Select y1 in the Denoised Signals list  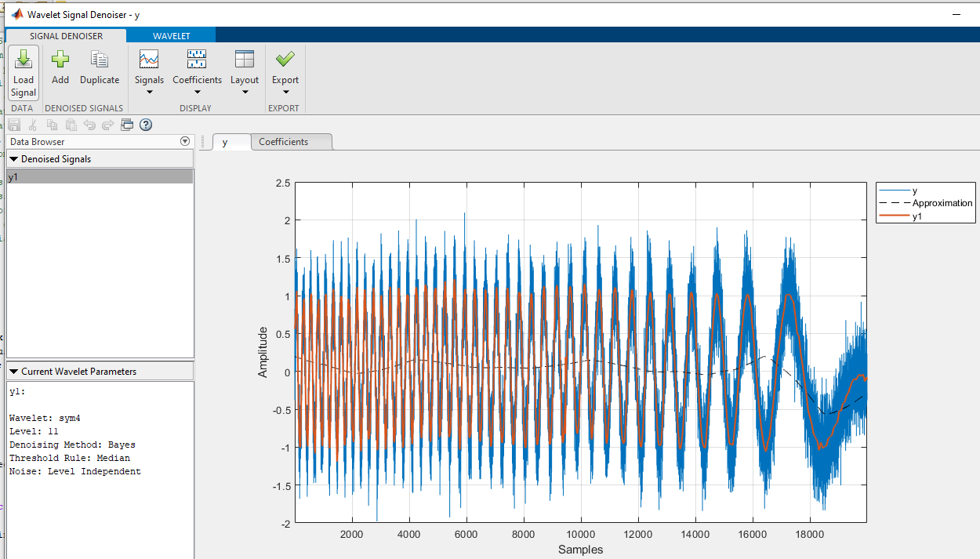point(100,177)
